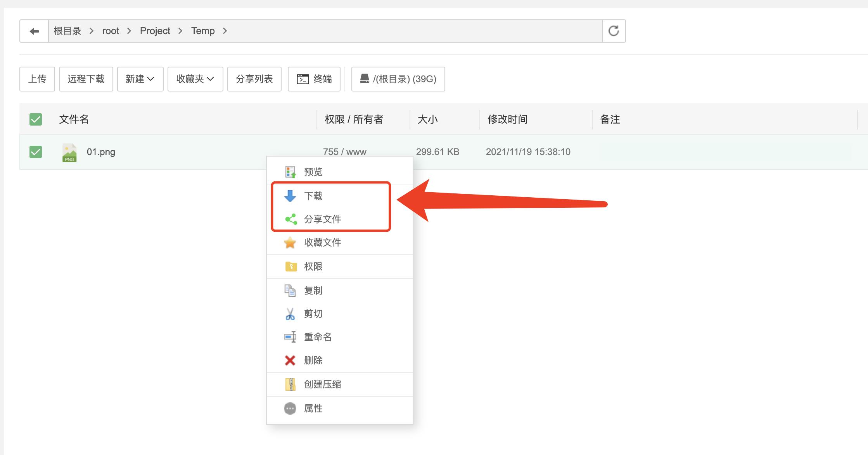Expand the 新建 dropdown menu
This screenshot has height=455, width=868.
[x=139, y=79]
